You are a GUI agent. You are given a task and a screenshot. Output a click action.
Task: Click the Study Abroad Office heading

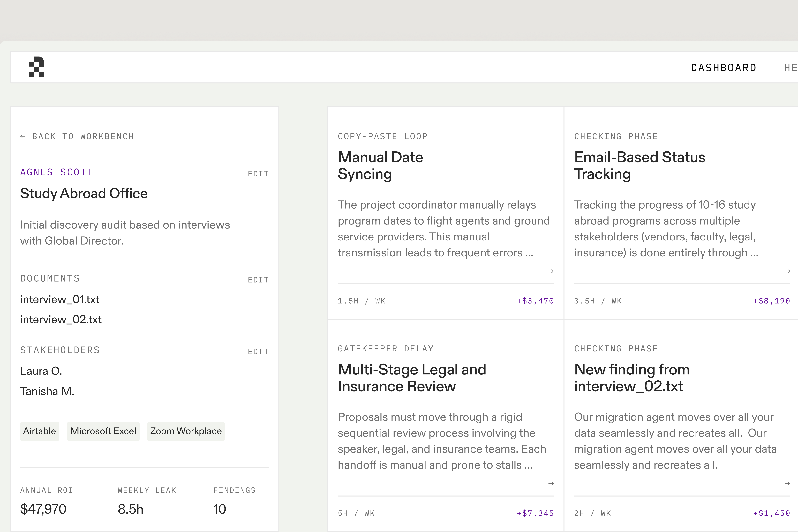[84, 193]
